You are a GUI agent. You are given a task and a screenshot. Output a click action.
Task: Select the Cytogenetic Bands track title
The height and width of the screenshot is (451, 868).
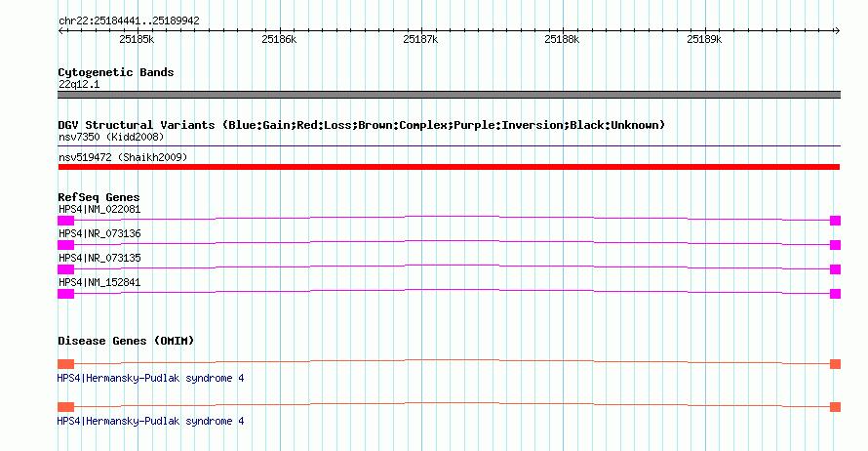[116, 72]
